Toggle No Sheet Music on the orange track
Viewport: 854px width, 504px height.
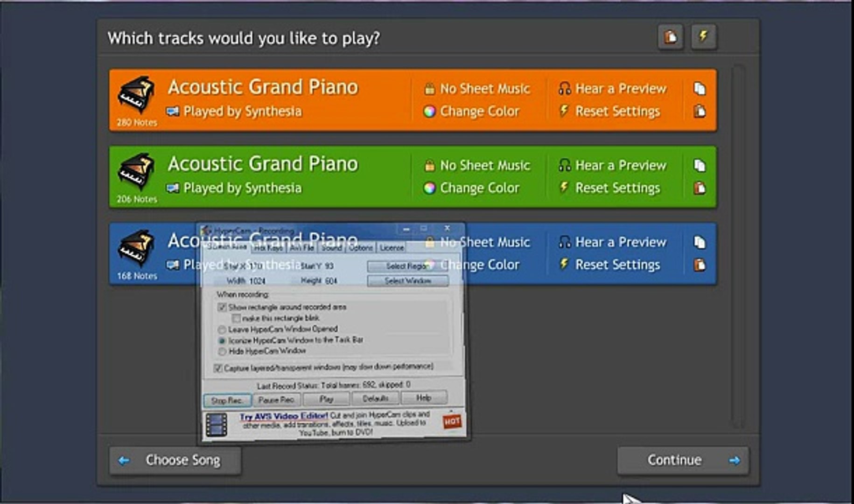(x=476, y=89)
